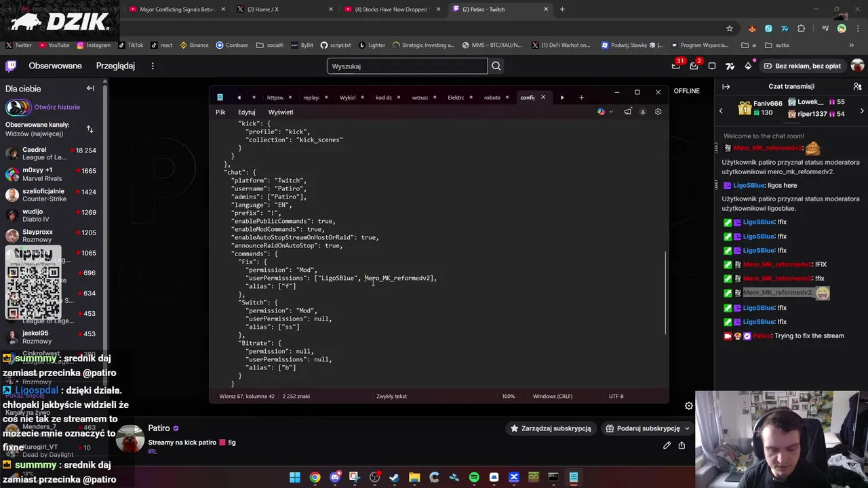Open chat community users icon
The image size is (868, 488).
coord(857,87)
